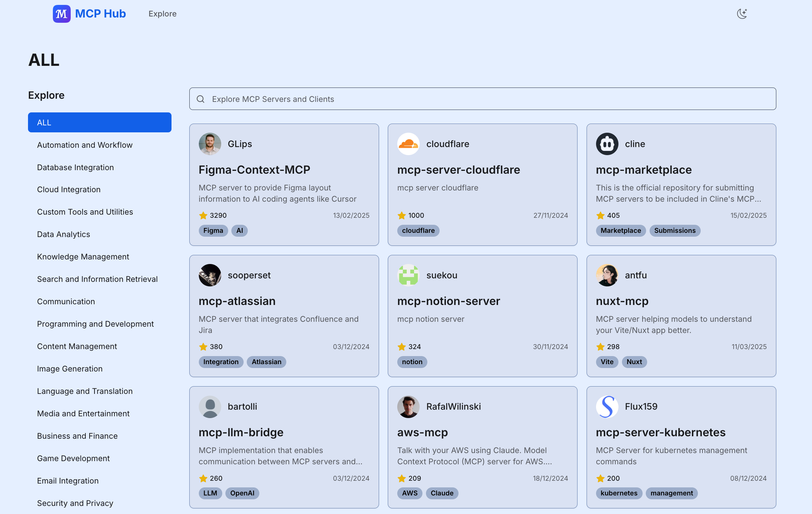
Task: Click bartolli's default avatar icon
Action: [210, 407]
